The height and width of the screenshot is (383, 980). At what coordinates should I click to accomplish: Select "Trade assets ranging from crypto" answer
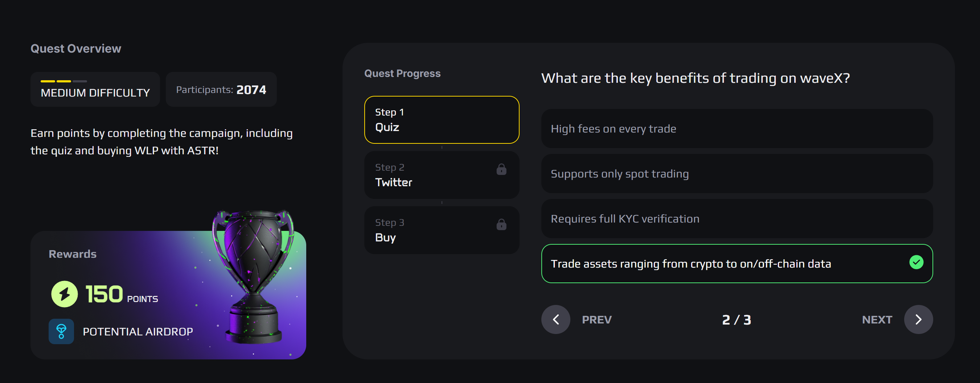tap(723, 264)
